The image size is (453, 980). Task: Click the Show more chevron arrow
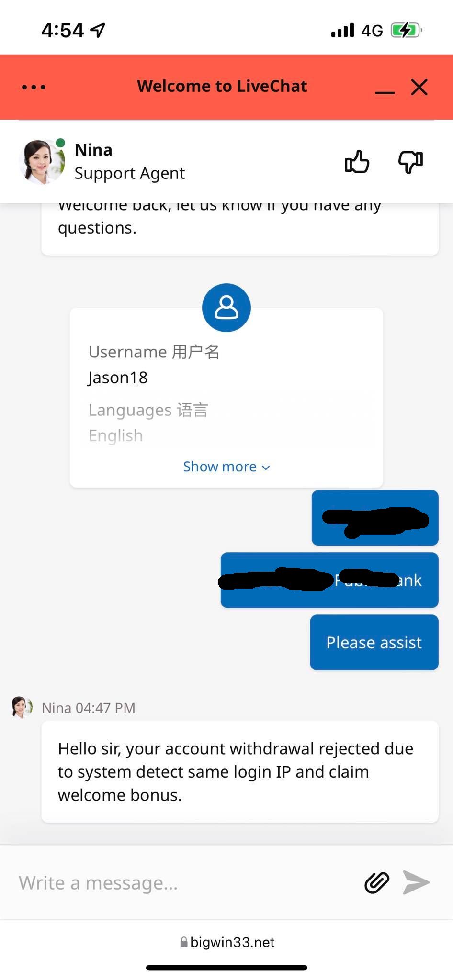click(266, 468)
